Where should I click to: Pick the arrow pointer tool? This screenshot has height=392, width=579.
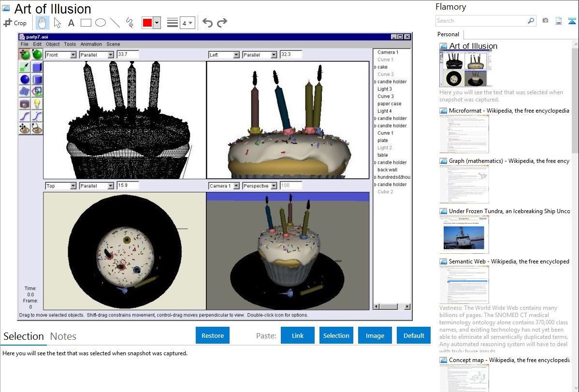coord(57,23)
